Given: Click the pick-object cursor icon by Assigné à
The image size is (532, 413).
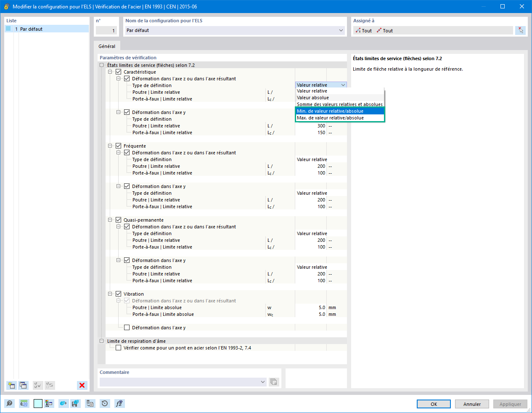Looking at the screenshot, I should point(521,30).
